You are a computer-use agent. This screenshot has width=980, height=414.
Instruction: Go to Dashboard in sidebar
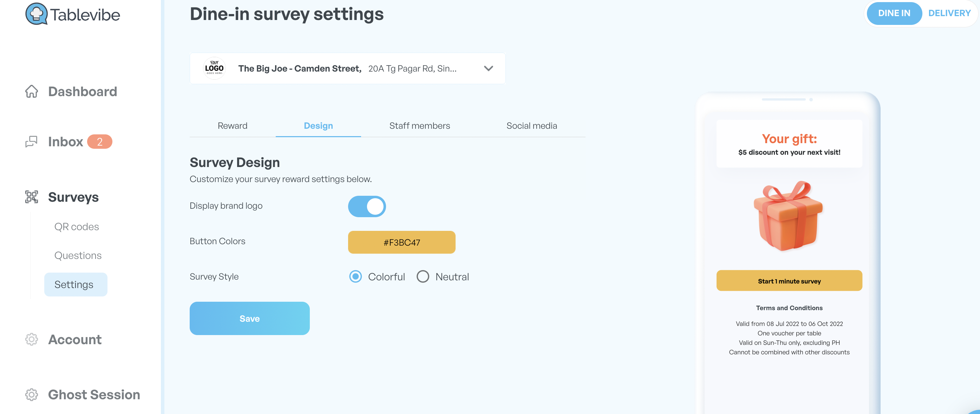tap(83, 92)
